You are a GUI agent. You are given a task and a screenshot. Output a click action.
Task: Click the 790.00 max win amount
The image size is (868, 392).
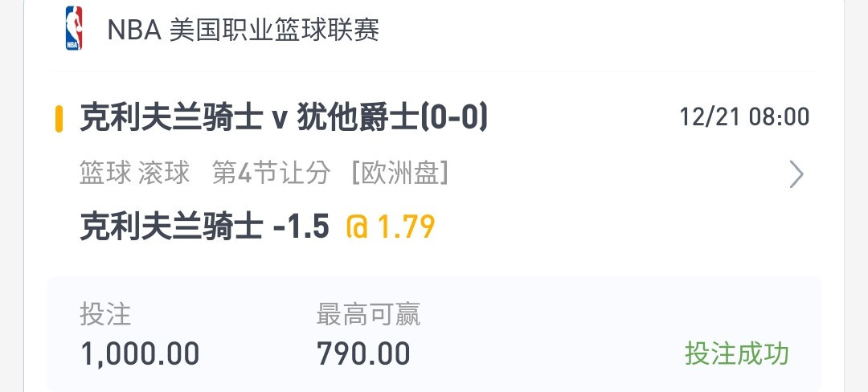[x=363, y=354]
